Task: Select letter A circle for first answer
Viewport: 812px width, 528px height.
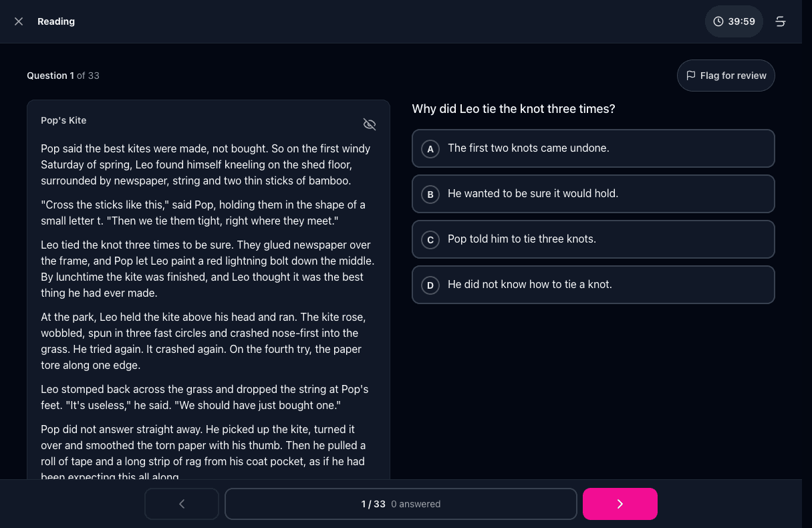Action: coord(430,149)
